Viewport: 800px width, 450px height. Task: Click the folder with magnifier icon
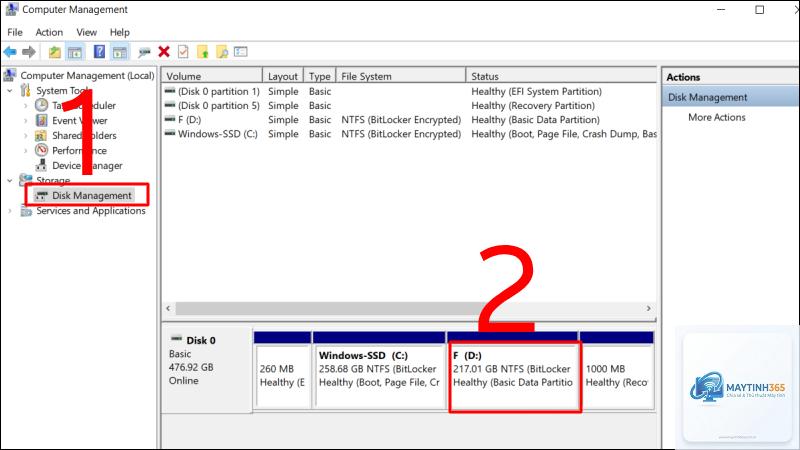pos(222,52)
